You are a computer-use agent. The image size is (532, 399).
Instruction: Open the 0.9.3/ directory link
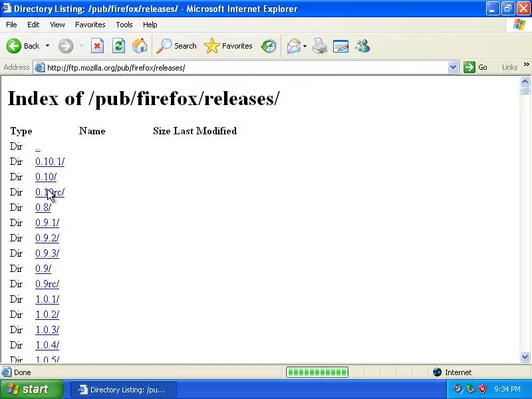[47, 253]
